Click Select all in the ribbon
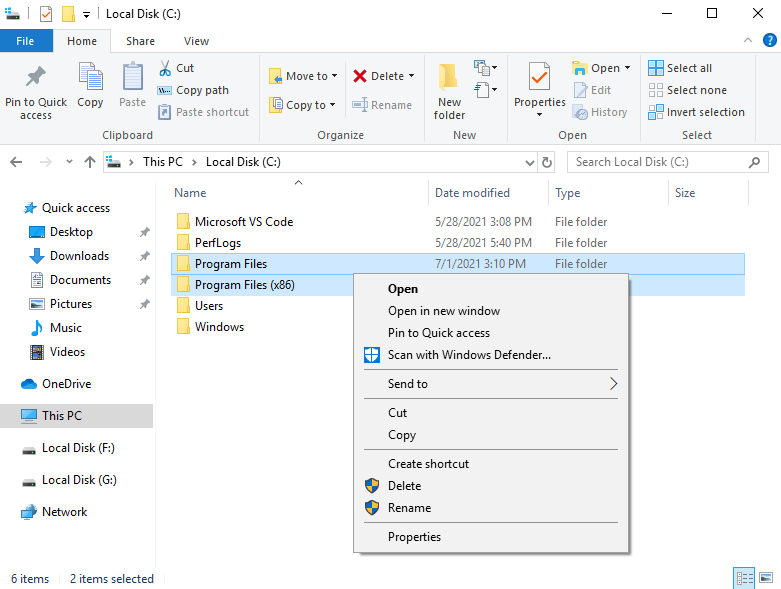Screen dimensions: 781x589 coord(680,68)
